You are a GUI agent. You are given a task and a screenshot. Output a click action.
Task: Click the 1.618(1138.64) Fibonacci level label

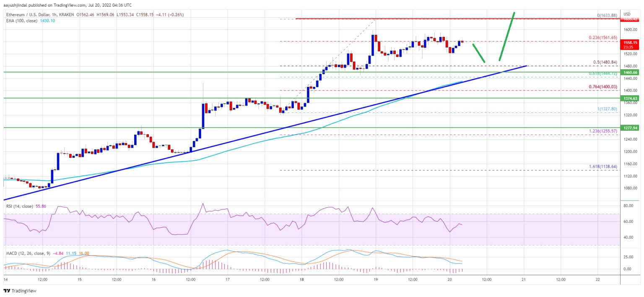pos(602,167)
